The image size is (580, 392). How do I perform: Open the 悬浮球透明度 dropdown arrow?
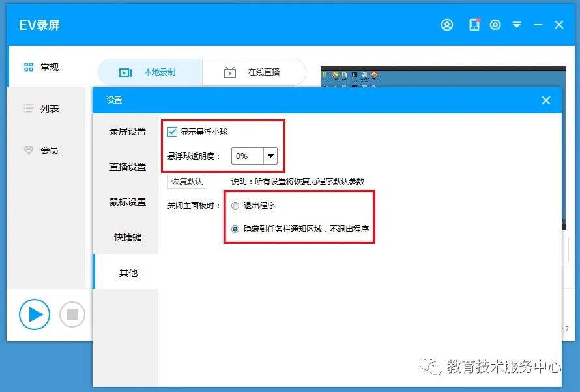pos(270,156)
